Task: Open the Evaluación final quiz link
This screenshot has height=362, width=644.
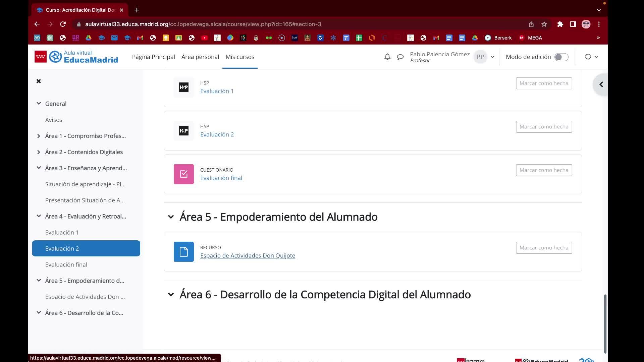Action: coord(221,178)
